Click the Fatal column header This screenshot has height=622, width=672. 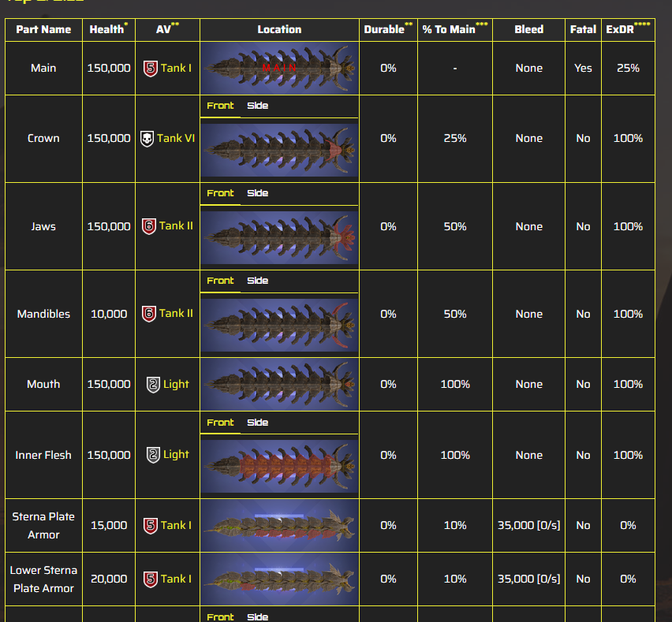click(x=583, y=29)
